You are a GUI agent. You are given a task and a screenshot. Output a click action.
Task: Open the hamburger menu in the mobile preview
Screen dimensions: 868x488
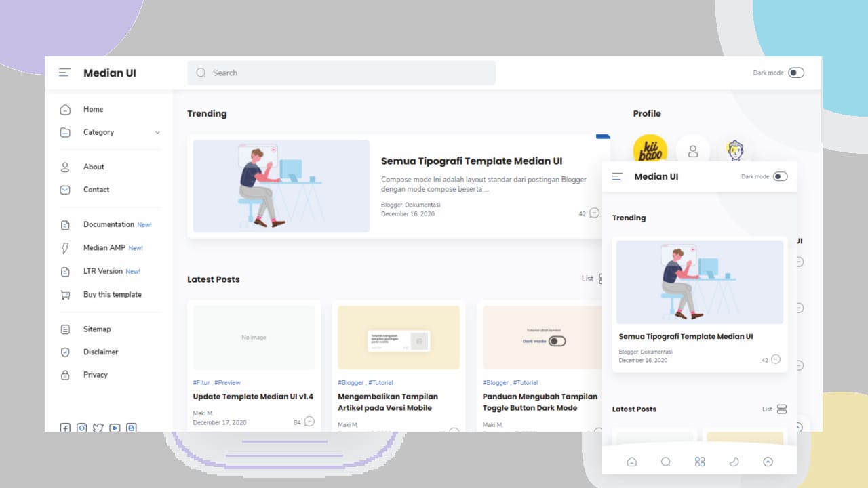(617, 176)
